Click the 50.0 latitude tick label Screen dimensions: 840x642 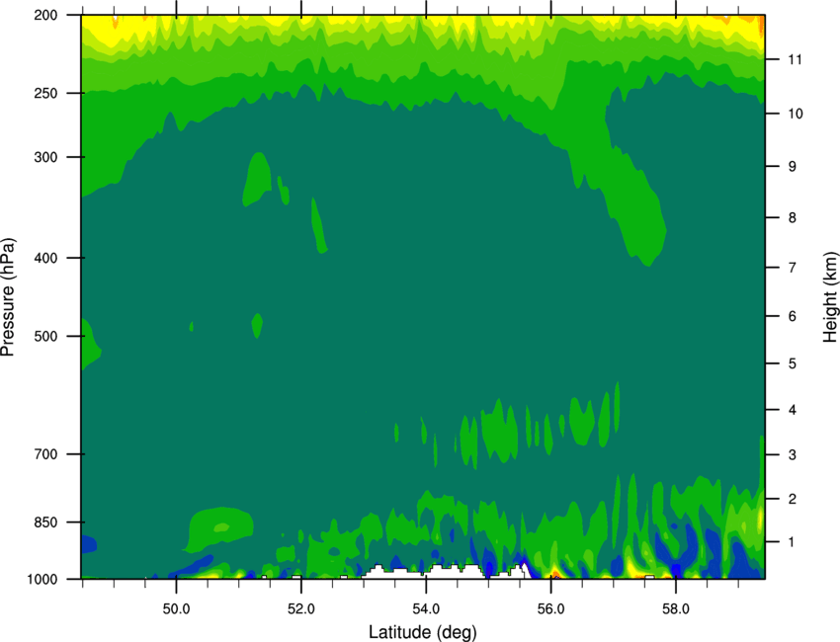(x=176, y=609)
